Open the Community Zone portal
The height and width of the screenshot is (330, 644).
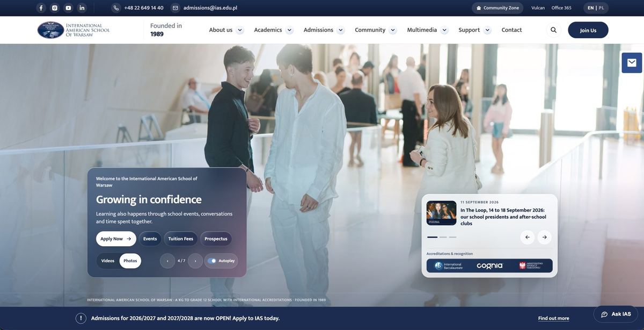coord(497,8)
